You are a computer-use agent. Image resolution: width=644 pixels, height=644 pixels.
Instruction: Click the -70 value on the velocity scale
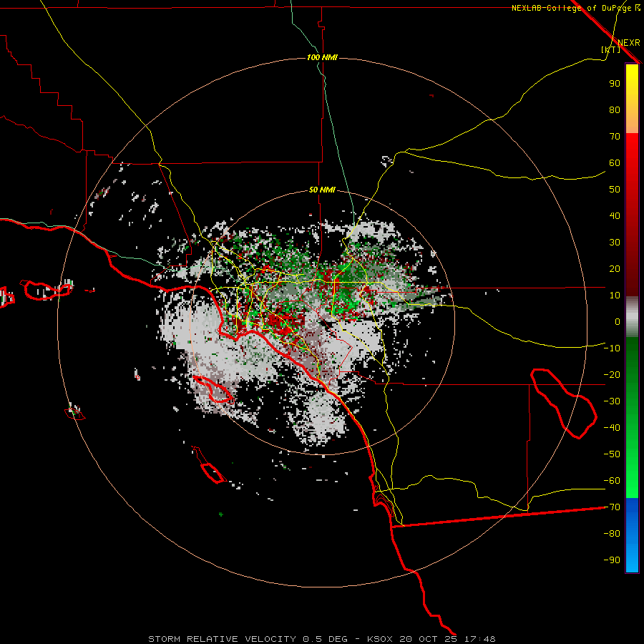coord(612,507)
